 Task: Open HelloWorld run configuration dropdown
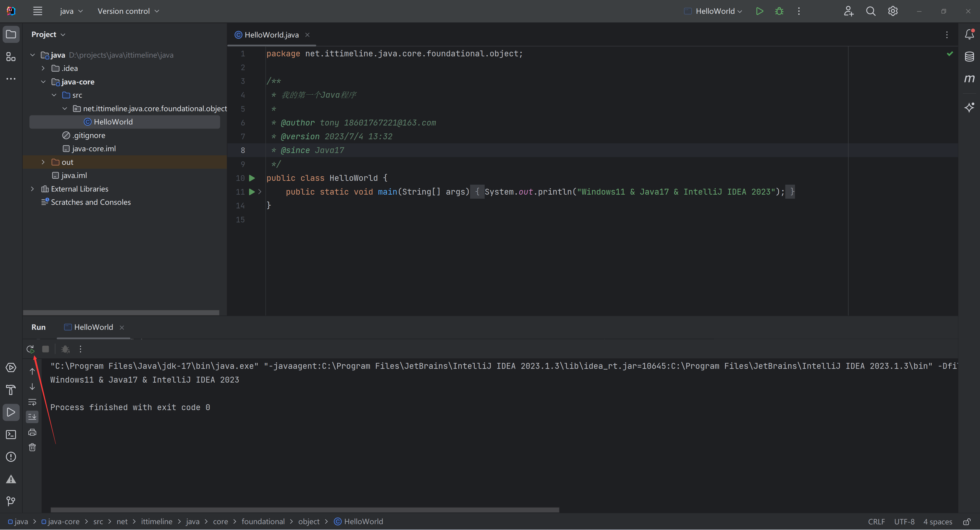coord(713,11)
